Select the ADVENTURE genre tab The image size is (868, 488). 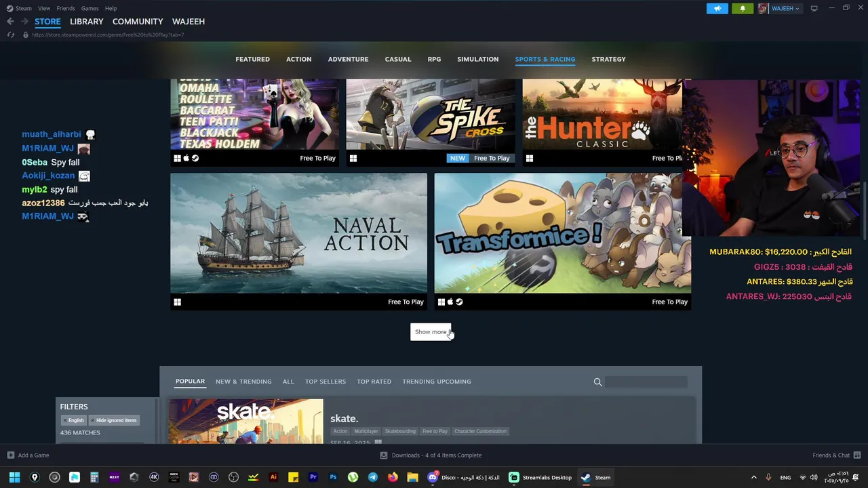pos(349,60)
